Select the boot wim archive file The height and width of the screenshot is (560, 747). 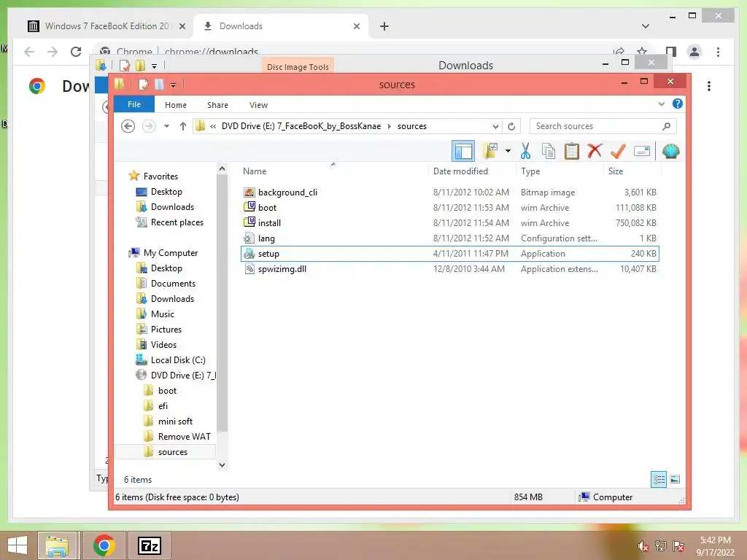[x=449, y=208]
